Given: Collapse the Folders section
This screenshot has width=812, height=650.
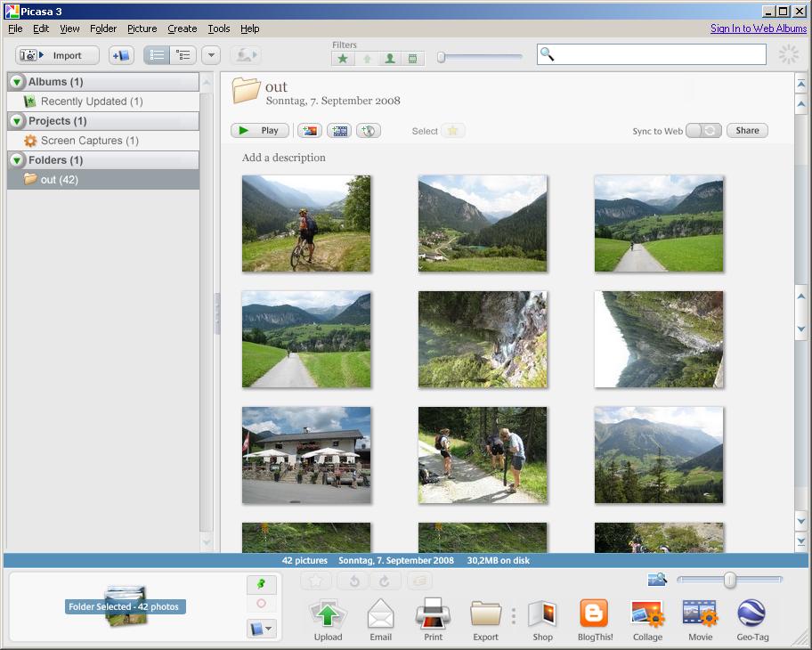Looking at the screenshot, I should pos(17,160).
